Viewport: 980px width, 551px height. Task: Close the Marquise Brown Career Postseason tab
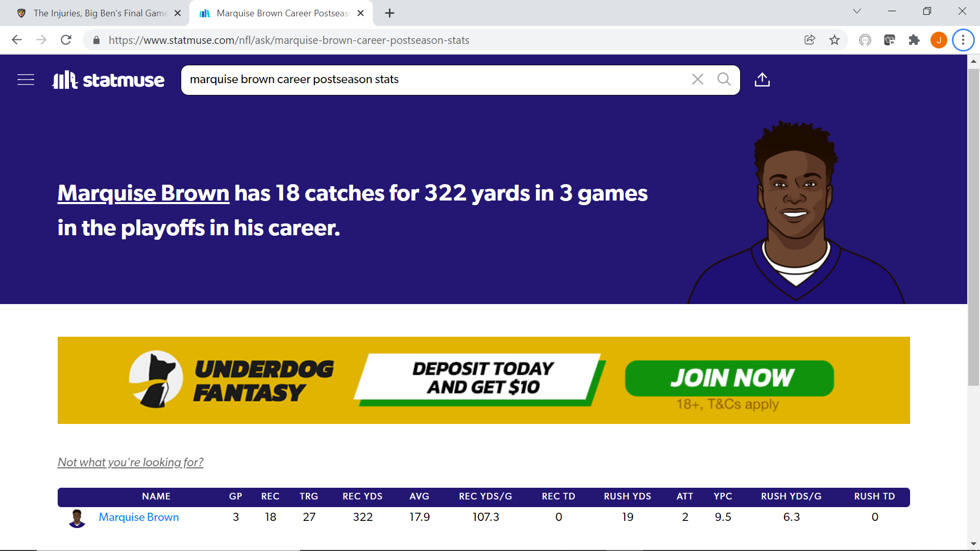[360, 13]
